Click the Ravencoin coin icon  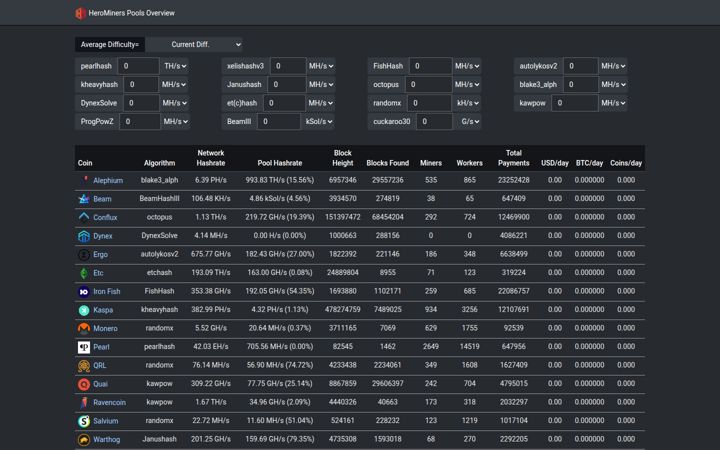coord(84,402)
